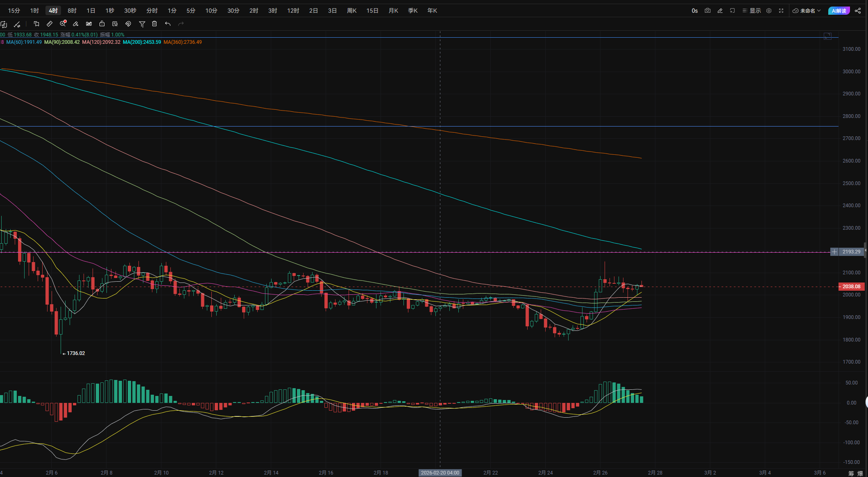Take a chart screenshot with camera icon

(x=707, y=11)
